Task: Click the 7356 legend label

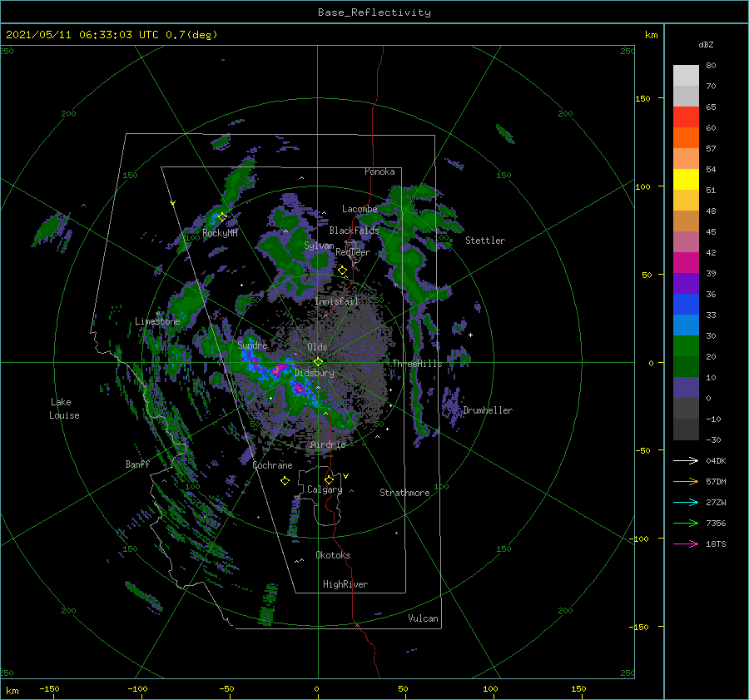Action: 716,524
